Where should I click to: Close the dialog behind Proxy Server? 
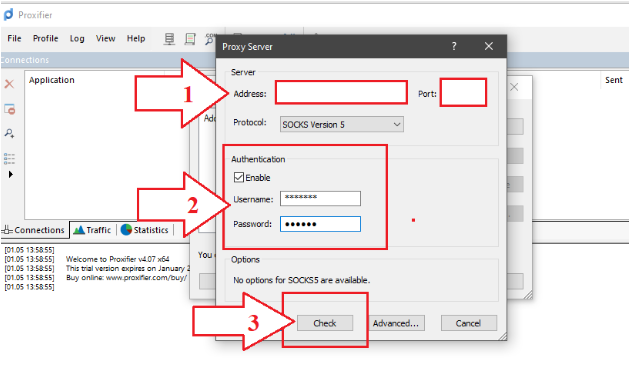[514, 87]
